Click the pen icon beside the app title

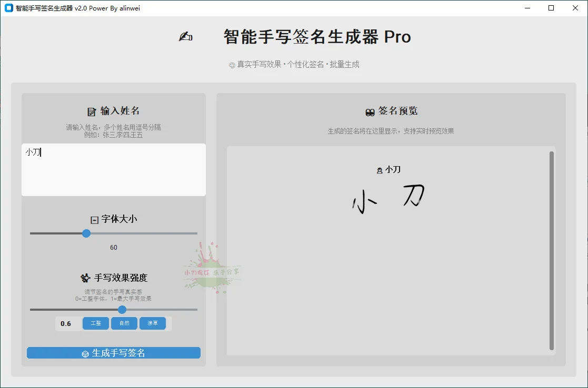tap(185, 36)
